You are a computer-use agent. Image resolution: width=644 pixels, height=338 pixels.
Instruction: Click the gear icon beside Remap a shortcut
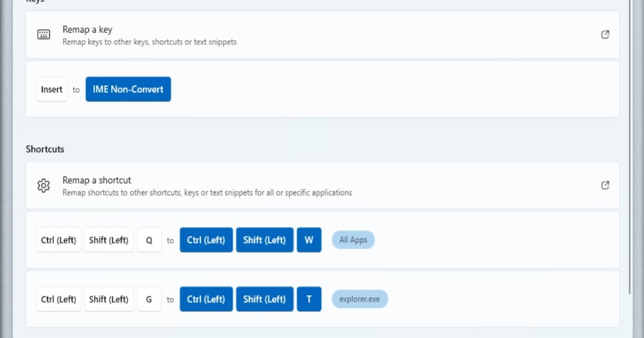point(43,186)
